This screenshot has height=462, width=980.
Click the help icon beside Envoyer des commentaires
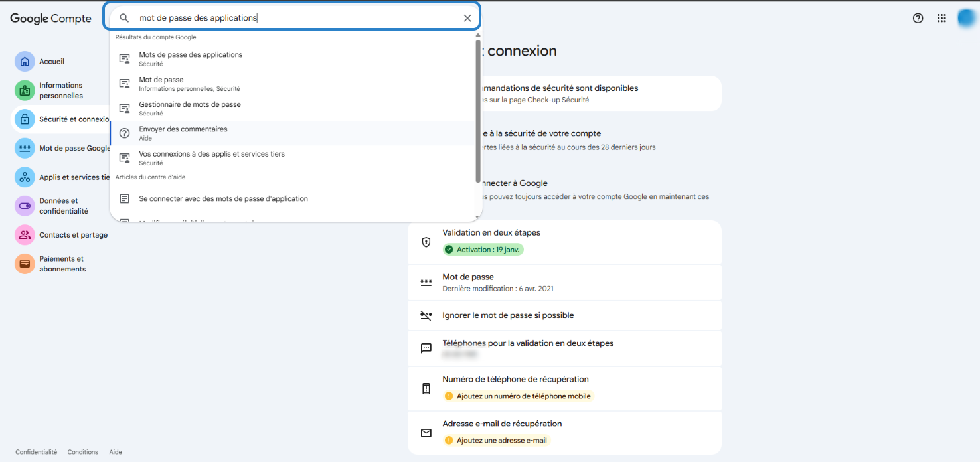pos(124,133)
